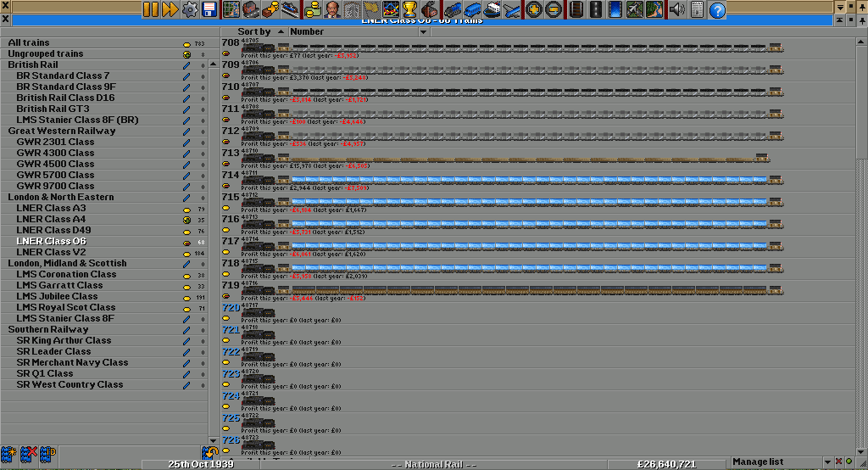
Task: Open game options gear menu
Action: pos(190,9)
